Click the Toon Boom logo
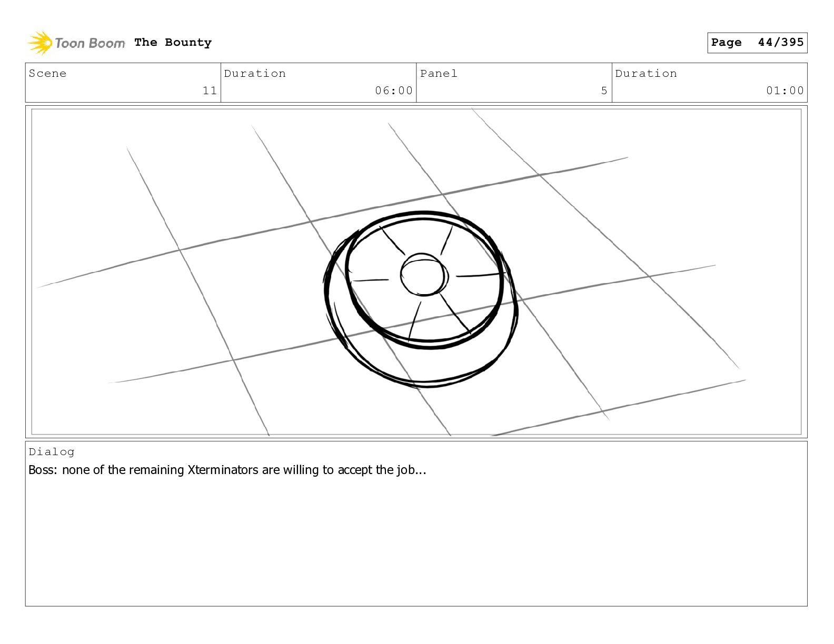The height and width of the screenshot is (644, 834). 76,43
